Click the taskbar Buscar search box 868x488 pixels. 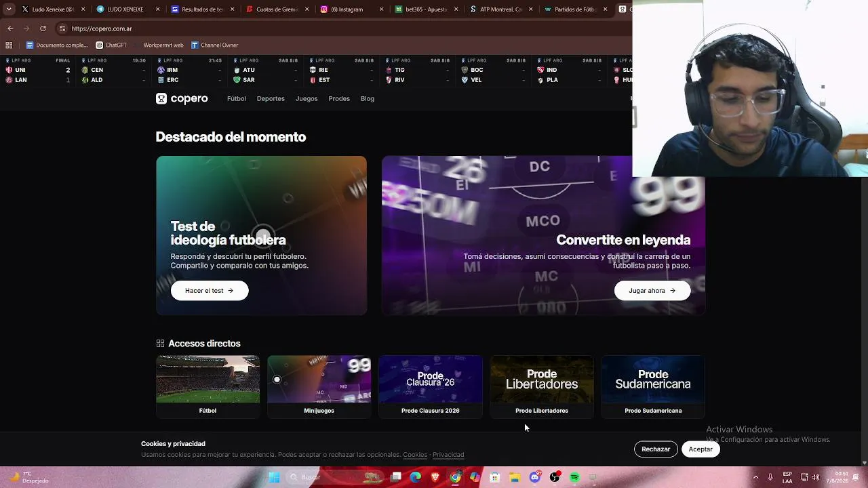(334, 477)
